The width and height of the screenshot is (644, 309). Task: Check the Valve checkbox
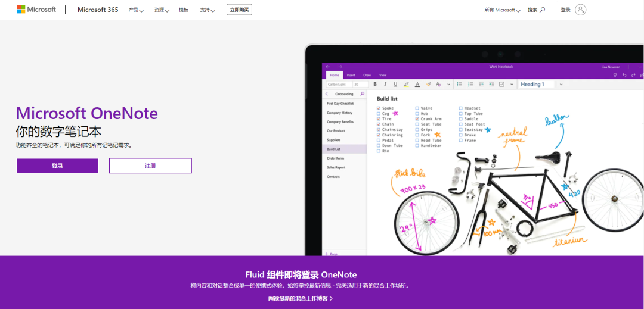pyautogui.click(x=417, y=108)
